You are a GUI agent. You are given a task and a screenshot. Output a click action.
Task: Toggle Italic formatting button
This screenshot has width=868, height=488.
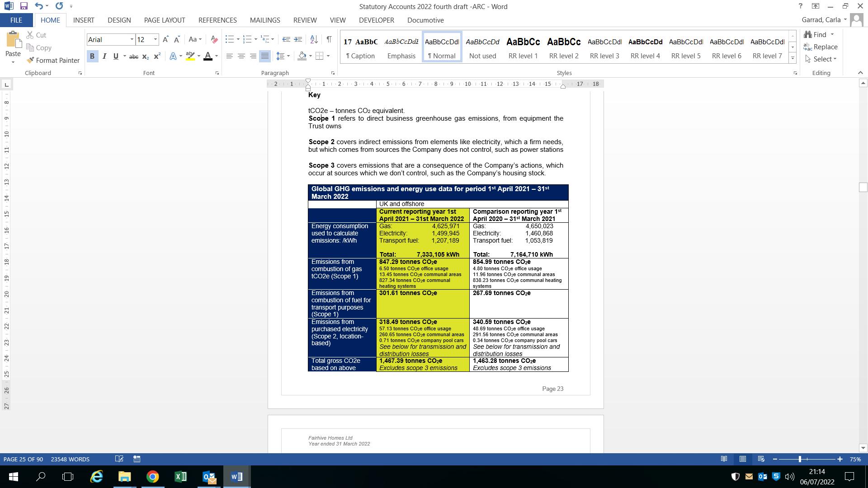[104, 56]
